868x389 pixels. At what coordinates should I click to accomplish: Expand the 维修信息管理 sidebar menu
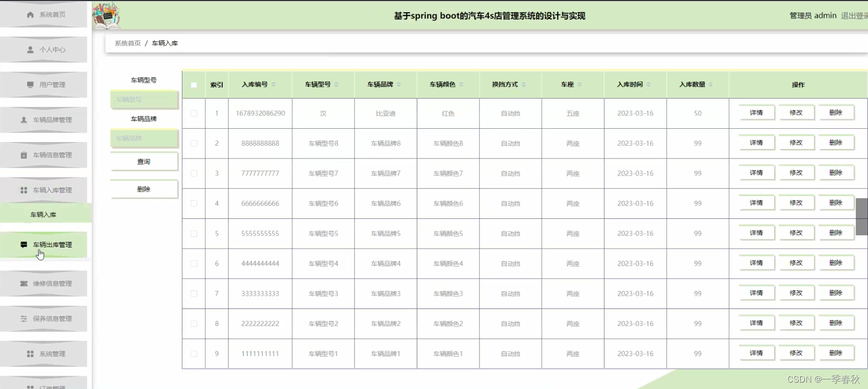tap(43, 284)
